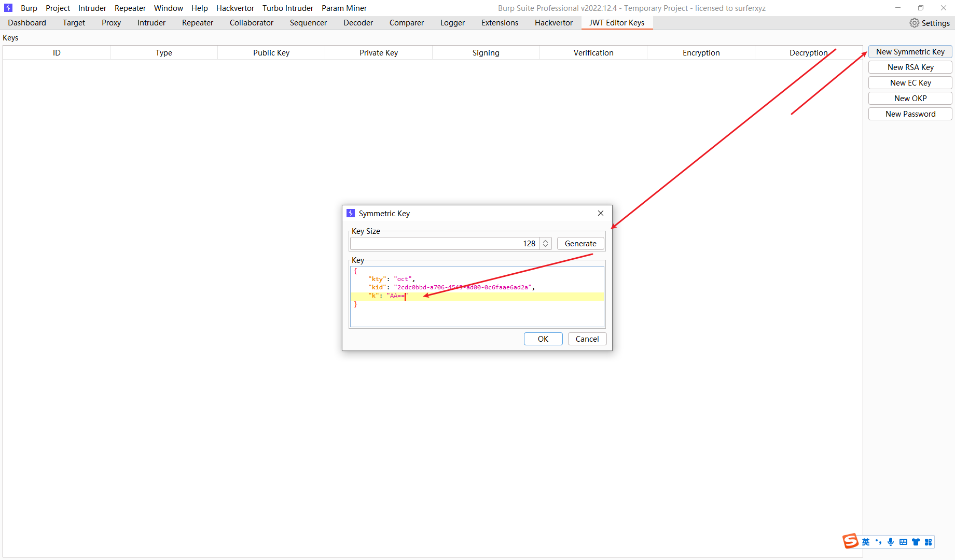Switch to the Collaborator tab

(252, 23)
